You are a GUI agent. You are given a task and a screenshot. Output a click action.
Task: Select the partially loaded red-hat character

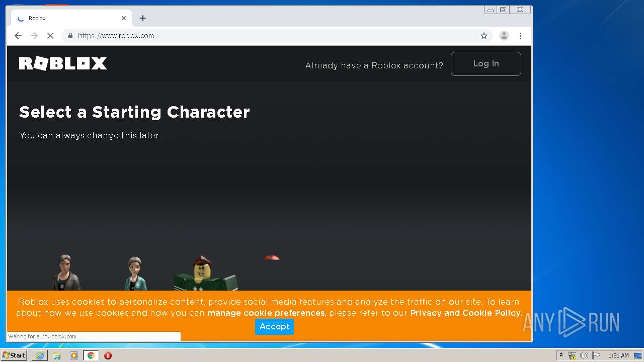[x=272, y=258]
